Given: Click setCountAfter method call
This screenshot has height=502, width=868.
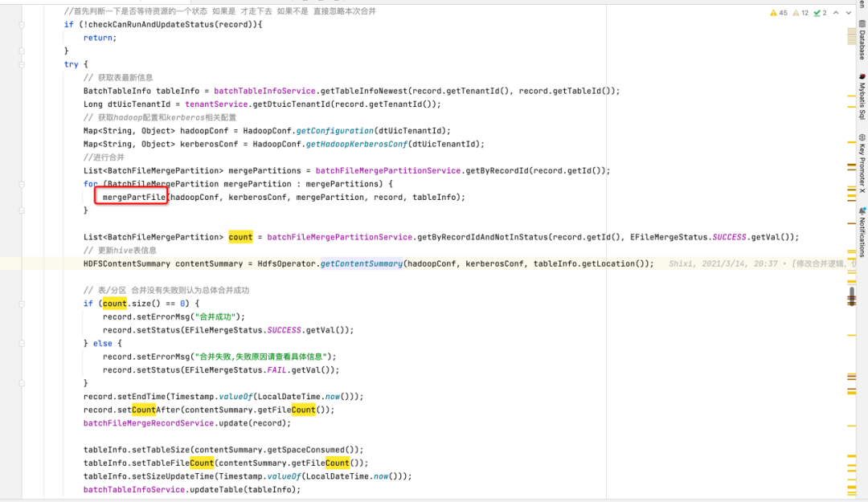Looking at the screenshot, I should click(x=148, y=410).
